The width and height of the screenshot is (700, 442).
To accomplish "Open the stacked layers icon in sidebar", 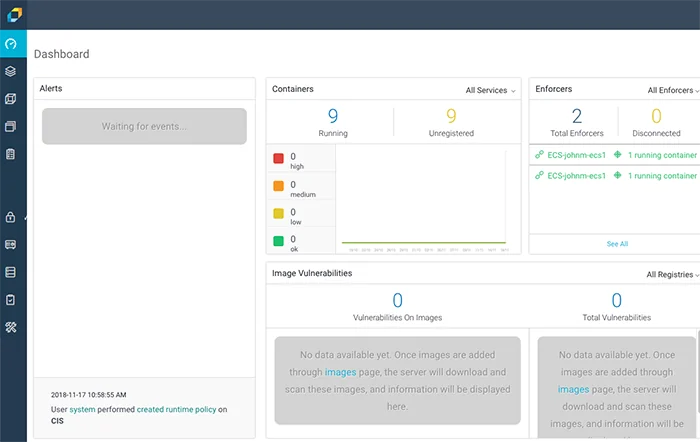I will click(x=11, y=71).
